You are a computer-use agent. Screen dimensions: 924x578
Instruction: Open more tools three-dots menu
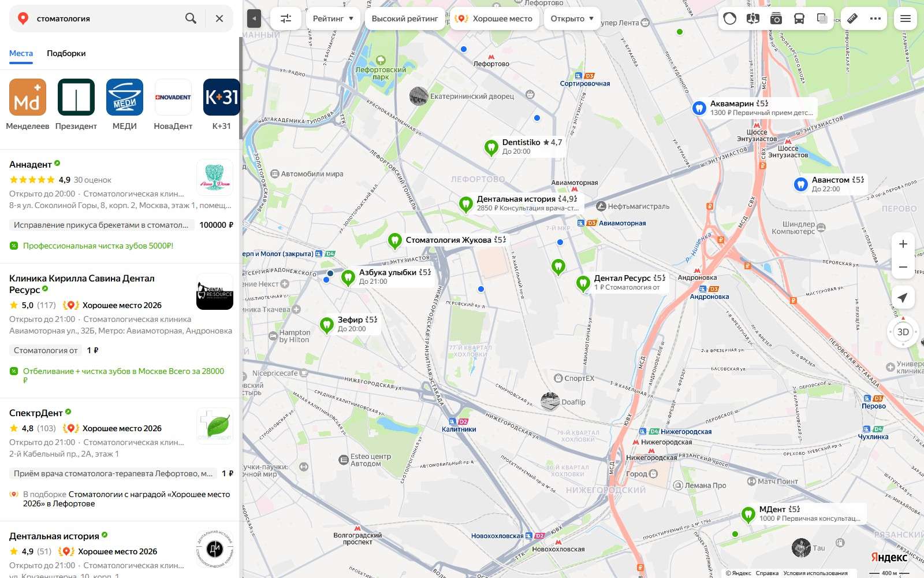pyautogui.click(x=875, y=18)
